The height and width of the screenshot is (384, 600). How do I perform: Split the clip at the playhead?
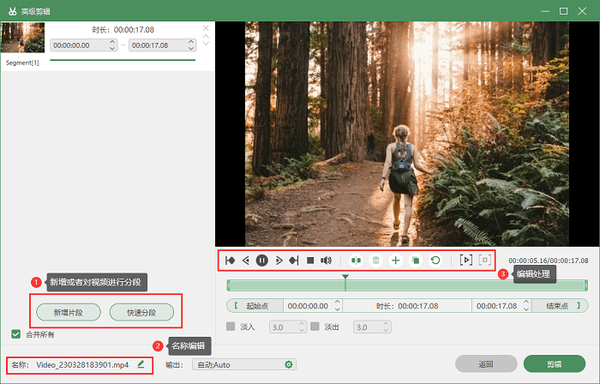point(356,260)
